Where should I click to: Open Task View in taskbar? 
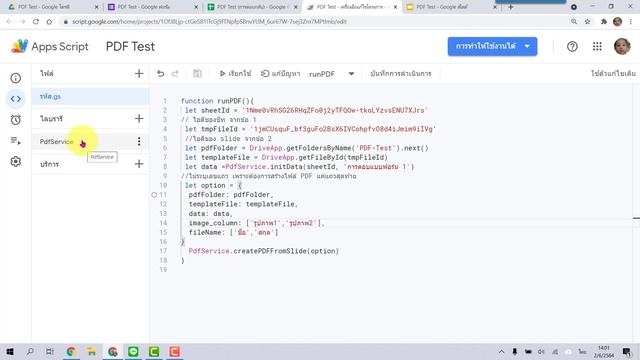point(50,351)
